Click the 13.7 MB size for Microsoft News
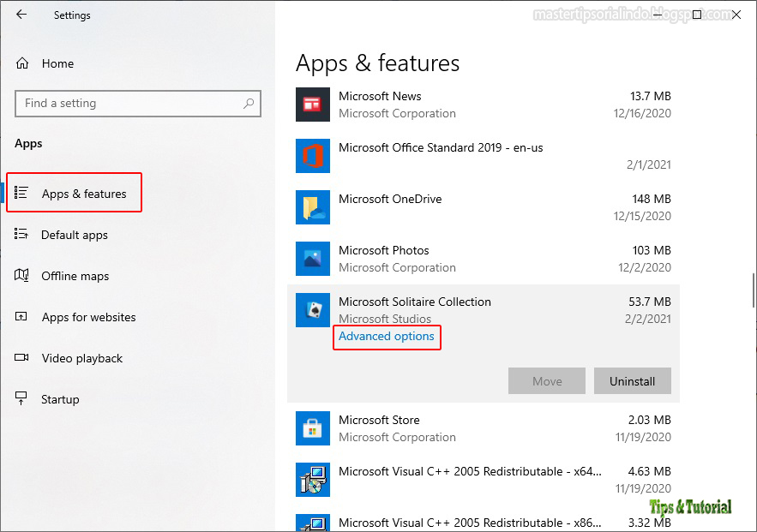Image resolution: width=757 pixels, height=532 pixels. (x=651, y=96)
